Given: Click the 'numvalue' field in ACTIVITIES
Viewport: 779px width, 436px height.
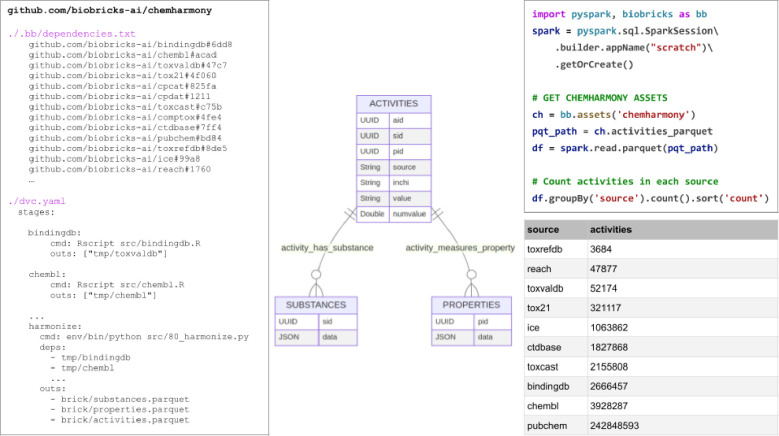Looking at the screenshot, I should coord(410,214).
